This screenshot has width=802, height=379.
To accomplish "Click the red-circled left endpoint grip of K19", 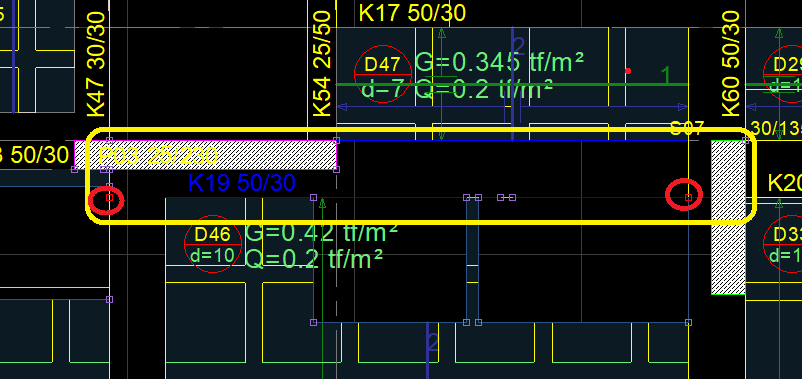I will 109,197.
